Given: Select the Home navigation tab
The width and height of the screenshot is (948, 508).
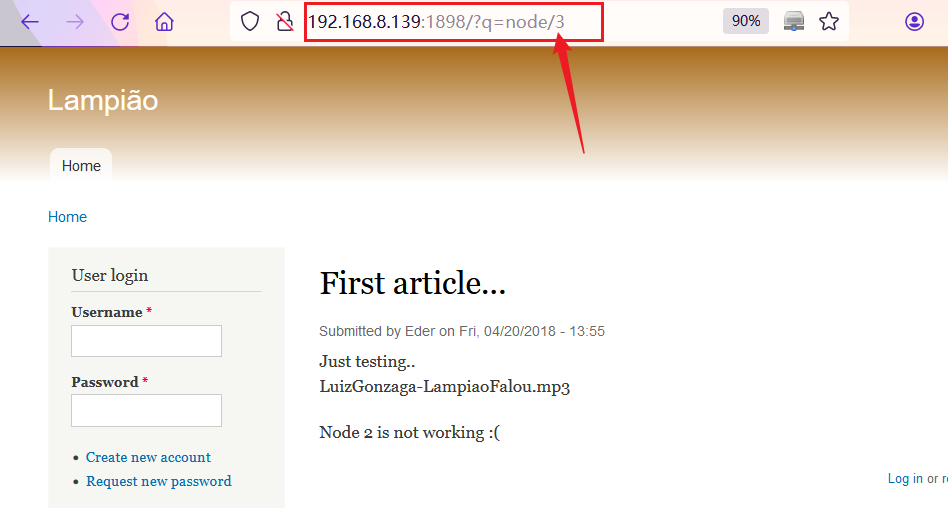Looking at the screenshot, I should (x=81, y=166).
